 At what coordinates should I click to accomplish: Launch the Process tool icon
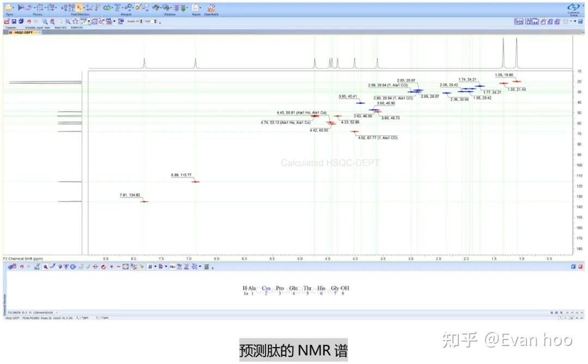point(23,8)
